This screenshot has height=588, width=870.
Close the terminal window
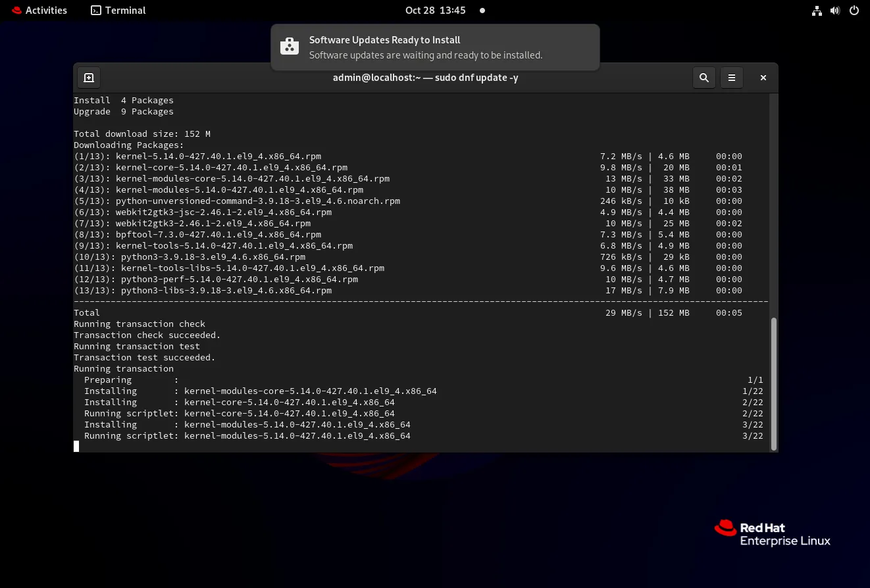click(763, 78)
